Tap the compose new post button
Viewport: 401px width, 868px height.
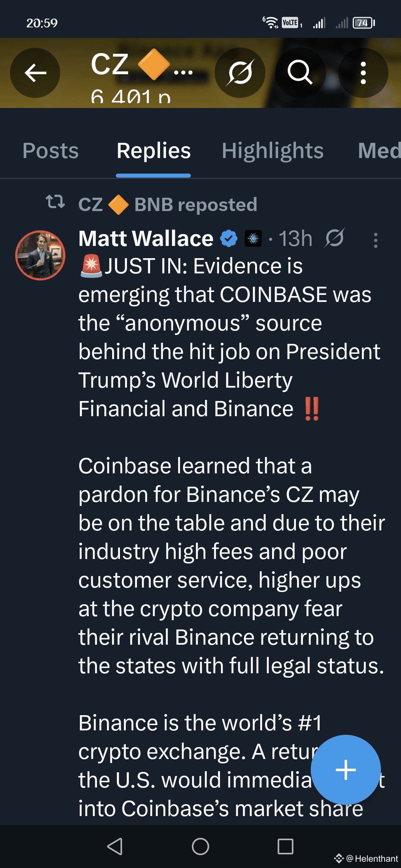[x=346, y=770]
